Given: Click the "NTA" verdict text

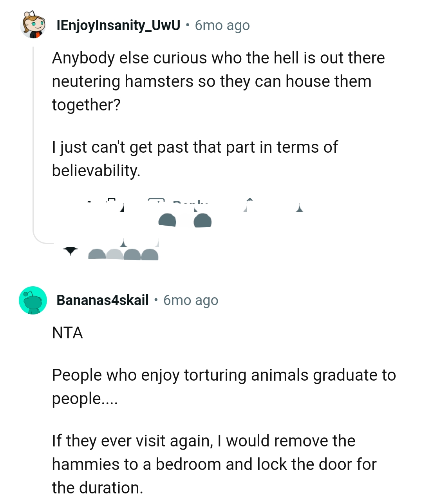Looking at the screenshot, I should (x=67, y=333).
